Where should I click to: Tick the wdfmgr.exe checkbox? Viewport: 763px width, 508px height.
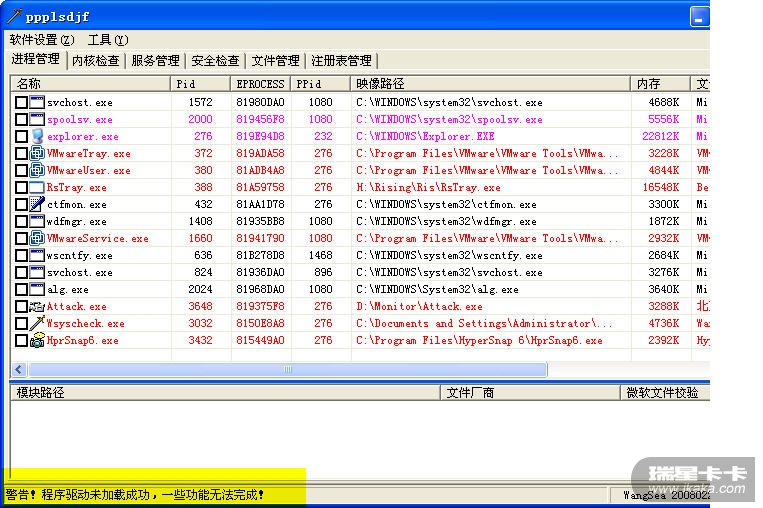(x=21, y=221)
